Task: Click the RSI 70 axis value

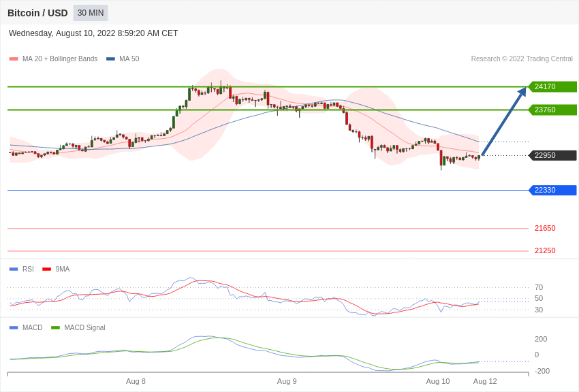Action: [x=539, y=287]
